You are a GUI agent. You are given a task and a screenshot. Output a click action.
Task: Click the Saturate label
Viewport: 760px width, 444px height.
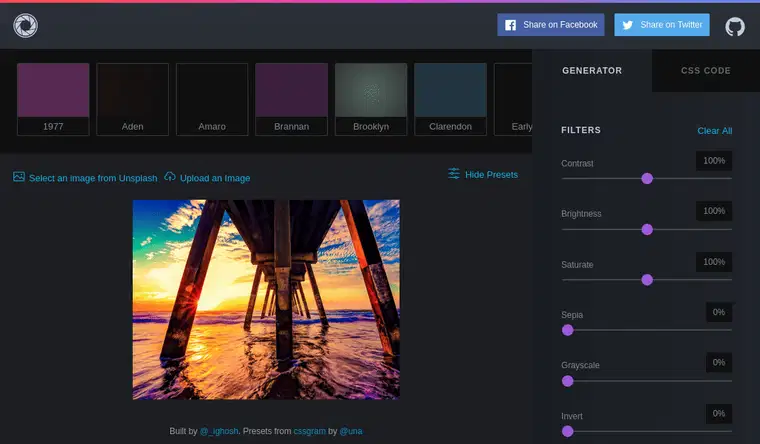[x=577, y=265]
